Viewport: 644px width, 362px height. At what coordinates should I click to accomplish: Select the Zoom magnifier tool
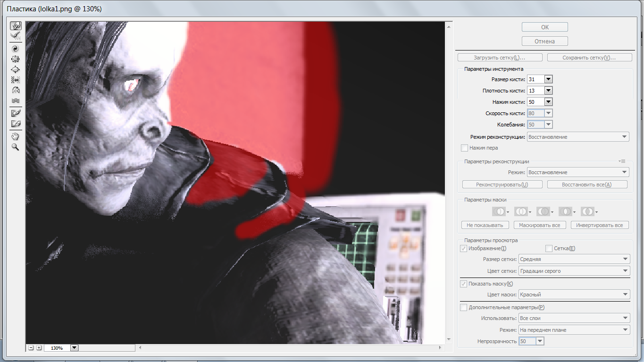point(16,147)
